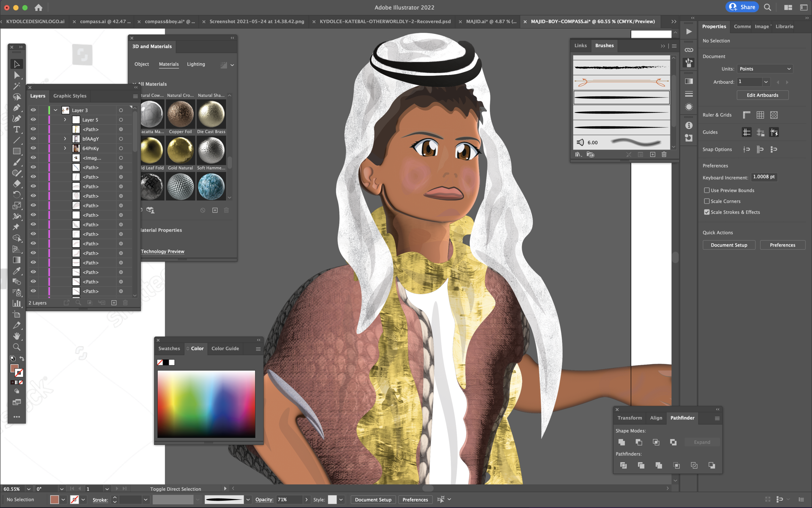Click the Divide pathfinder icon
The width and height of the screenshot is (812, 508).
point(623,465)
